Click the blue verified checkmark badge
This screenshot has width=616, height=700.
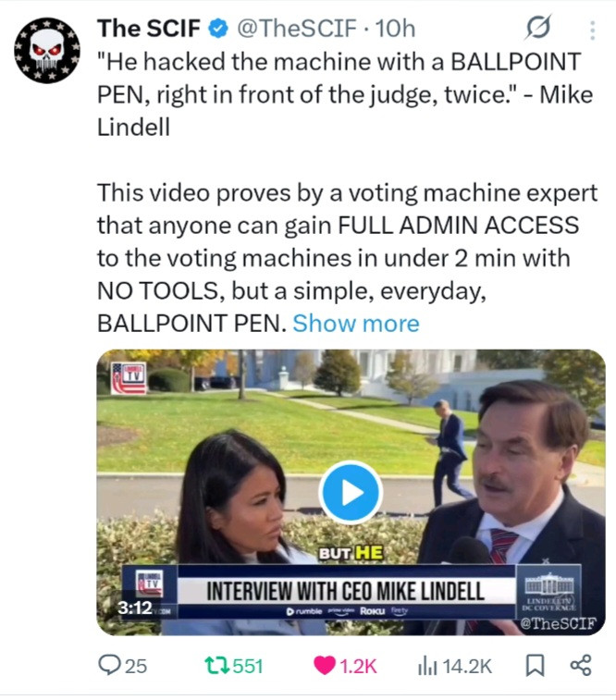coord(218,29)
